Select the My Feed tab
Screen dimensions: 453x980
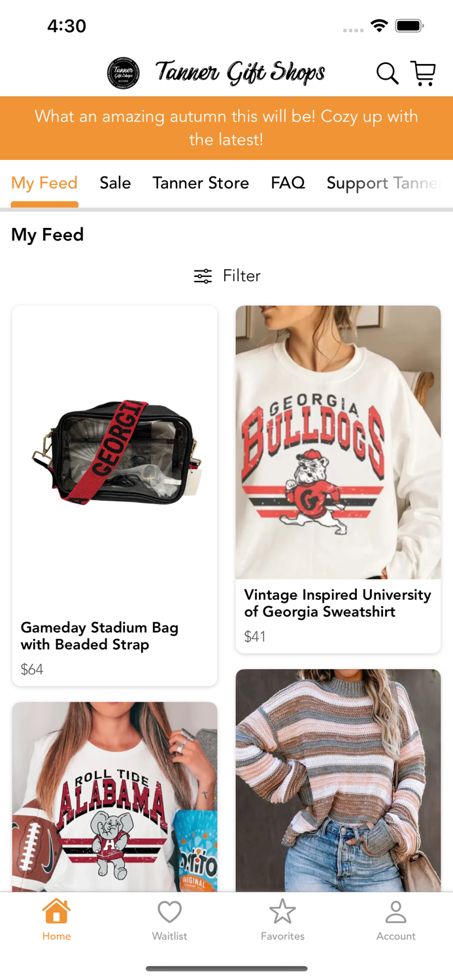click(x=44, y=184)
